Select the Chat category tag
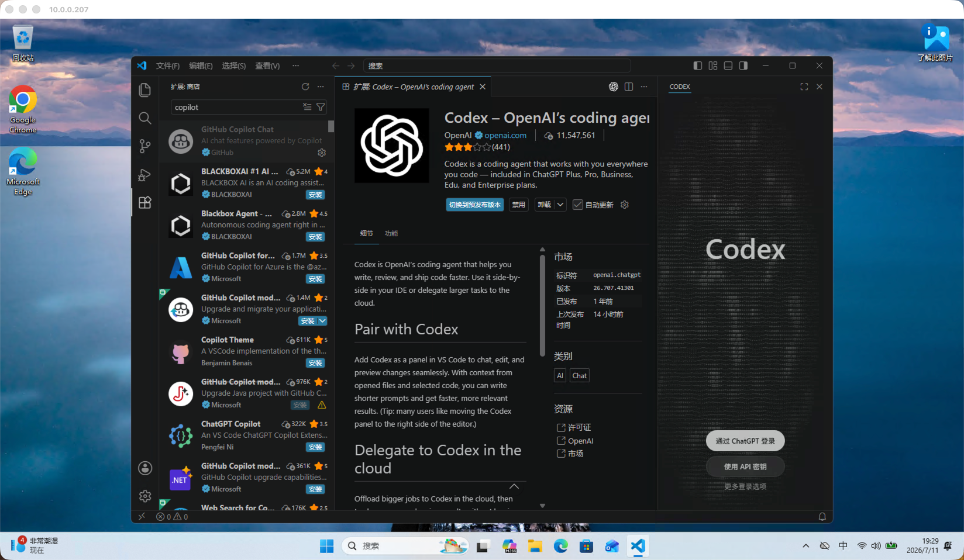 [580, 375]
